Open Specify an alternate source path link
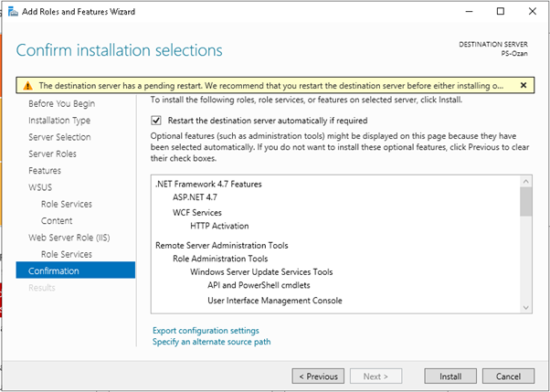Screen dimensions: 550x392 (211, 342)
